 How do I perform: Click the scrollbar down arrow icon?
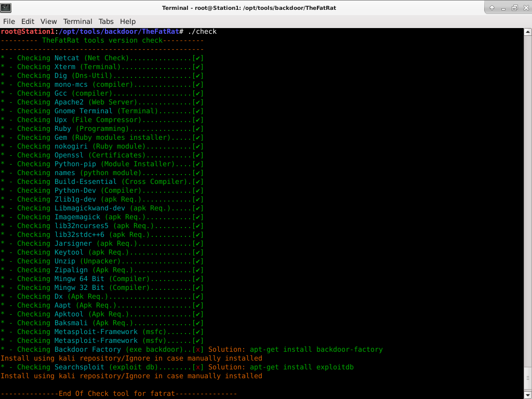tap(528, 395)
